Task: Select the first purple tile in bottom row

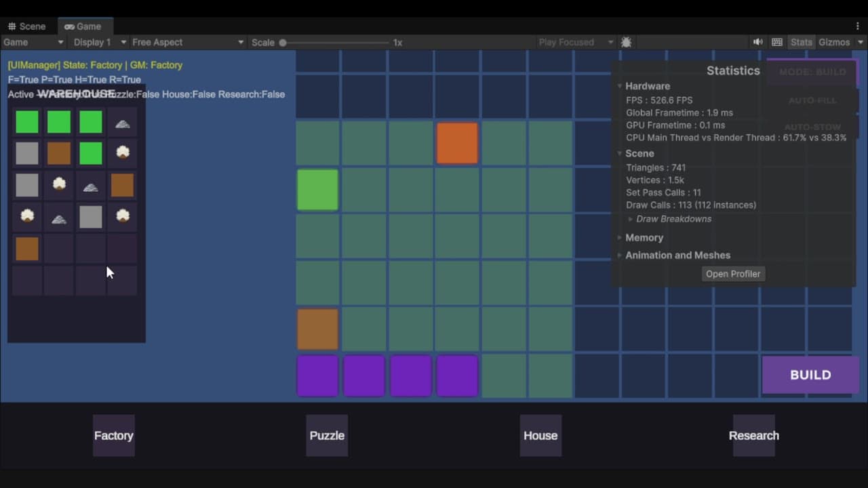Action: click(x=317, y=375)
